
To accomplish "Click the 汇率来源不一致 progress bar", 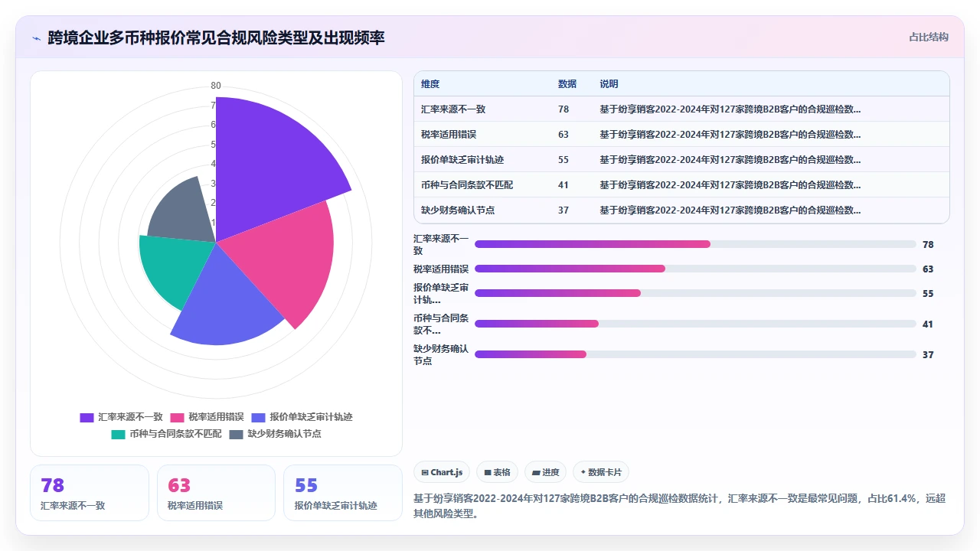I will pos(695,244).
